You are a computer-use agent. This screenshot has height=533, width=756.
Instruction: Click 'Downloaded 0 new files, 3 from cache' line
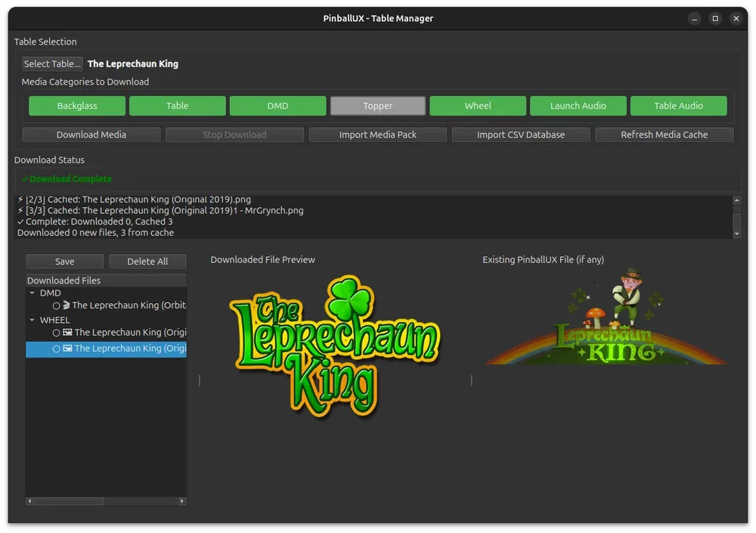[x=95, y=233]
